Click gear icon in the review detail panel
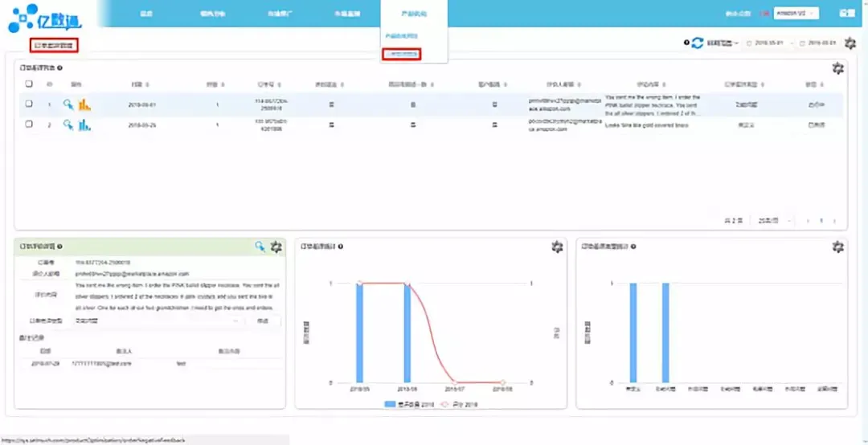The width and height of the screenshot is (868, 445). 276,247
